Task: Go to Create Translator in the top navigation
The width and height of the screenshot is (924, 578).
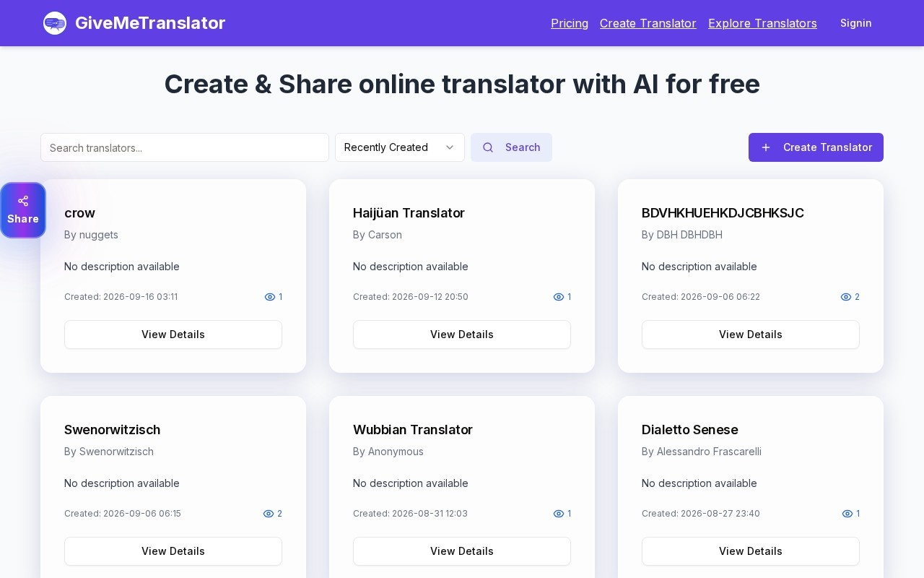Action: [648, 23]
